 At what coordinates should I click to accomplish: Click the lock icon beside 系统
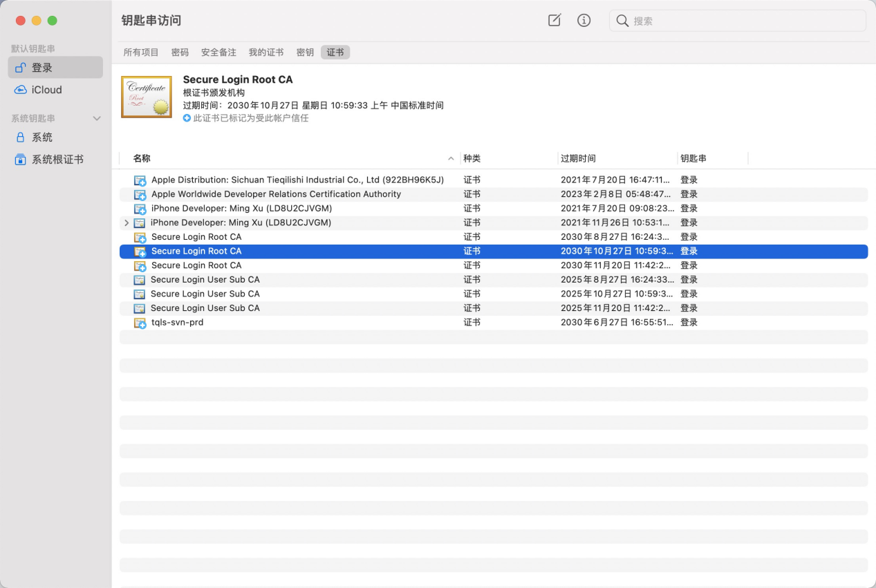point(20,137)
